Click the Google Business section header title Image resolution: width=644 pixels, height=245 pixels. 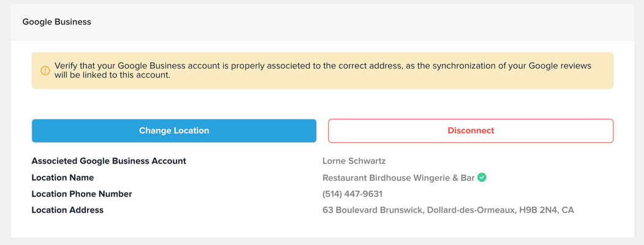56,21
